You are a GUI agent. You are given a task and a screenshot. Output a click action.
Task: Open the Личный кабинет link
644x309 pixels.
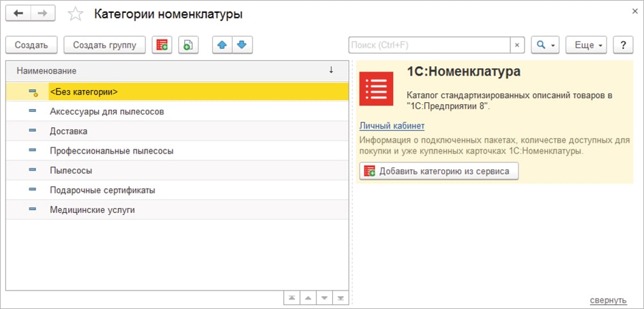click(392, 126)
